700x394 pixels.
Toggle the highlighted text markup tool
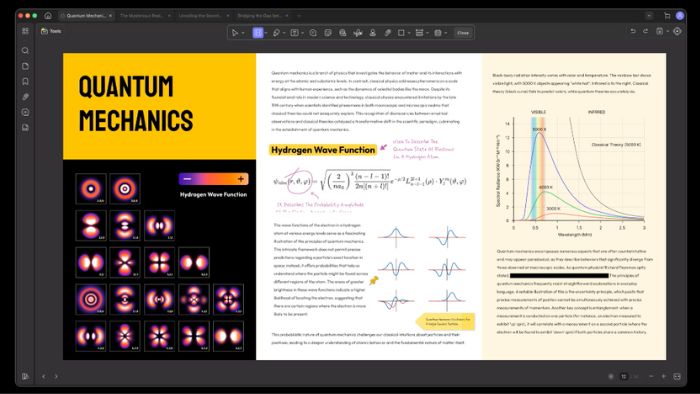258,33
